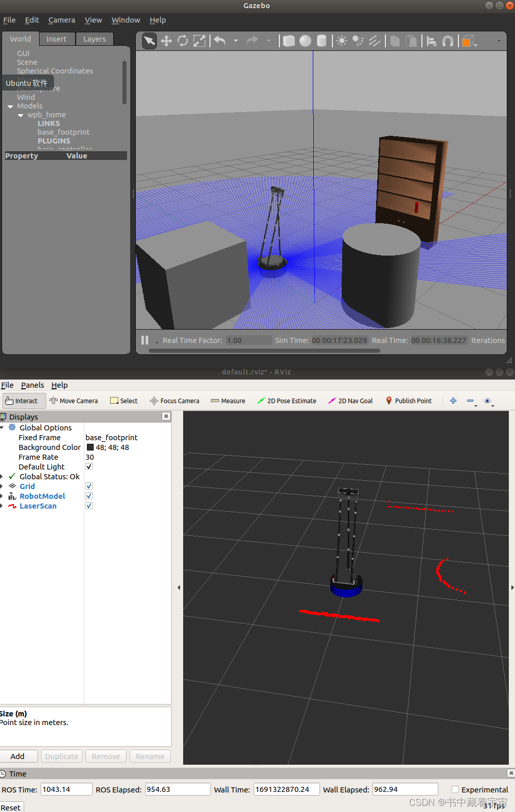The width and height of the screenshot is (515, 812).
Task: Add a spot light in Gazebo
Action: click(358, 41)
